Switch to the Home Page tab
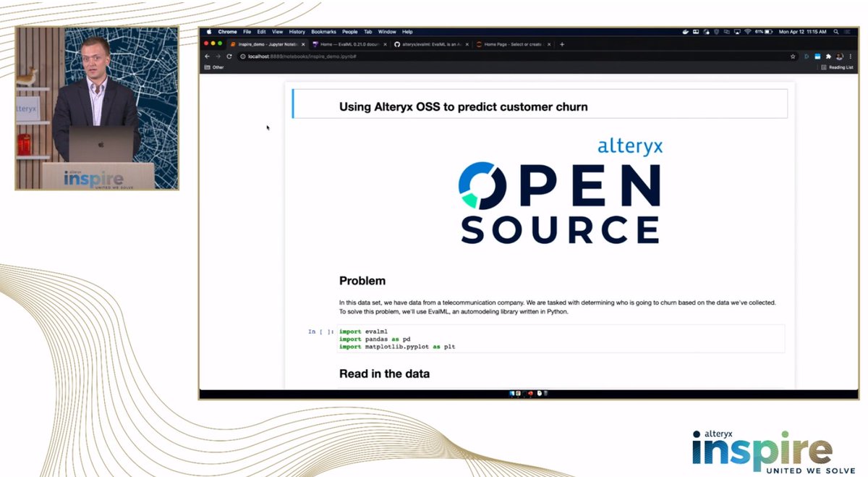The width and height of the screenshot is (868, 477). point(514,44)
